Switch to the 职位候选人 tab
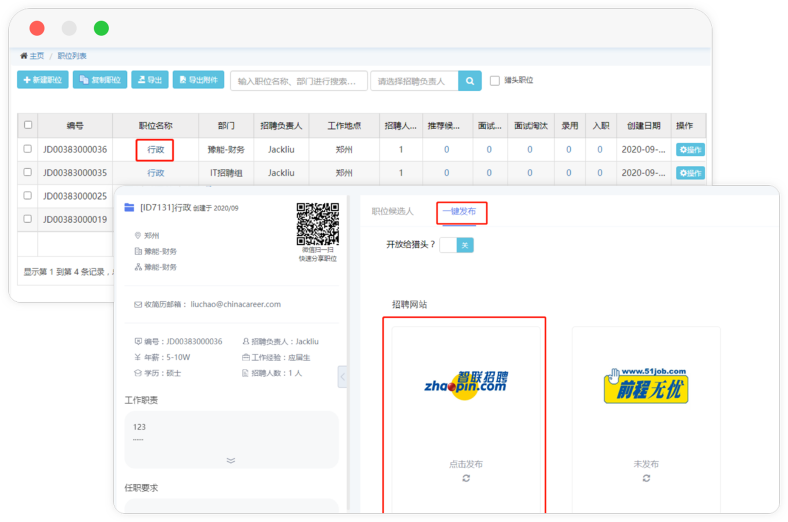 tap(393, 212)
